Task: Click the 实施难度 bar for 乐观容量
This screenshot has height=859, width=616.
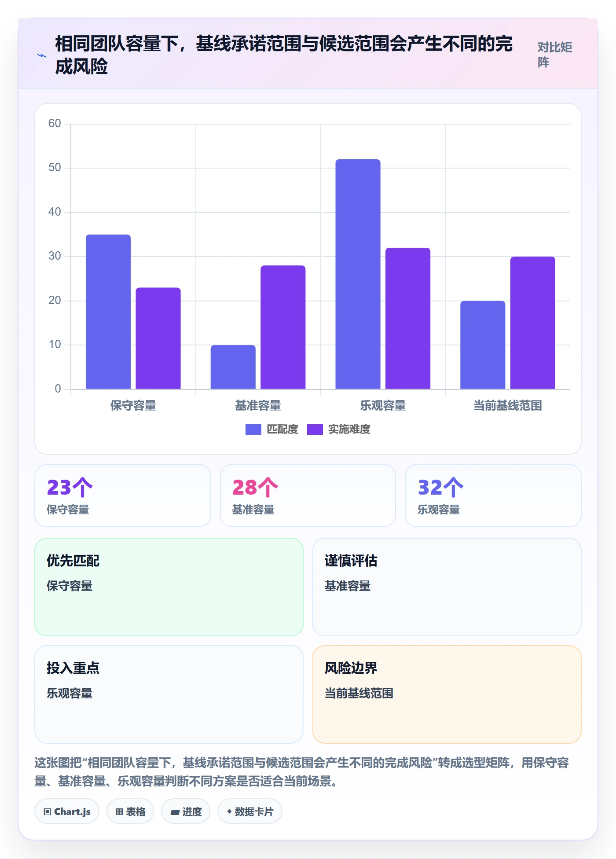Action: point(408,319)
